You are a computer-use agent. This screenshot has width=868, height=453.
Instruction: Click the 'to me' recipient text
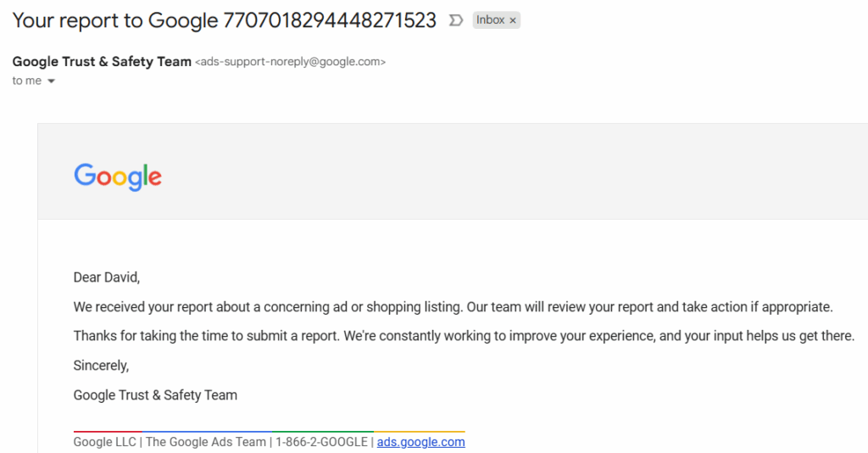click(x=27, y=81)
